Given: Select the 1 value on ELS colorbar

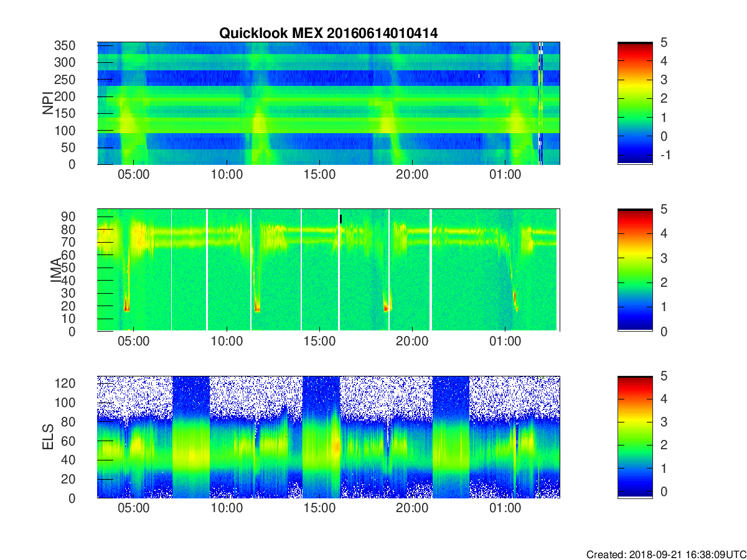Looking at the screenshot, I should (664, 468).
